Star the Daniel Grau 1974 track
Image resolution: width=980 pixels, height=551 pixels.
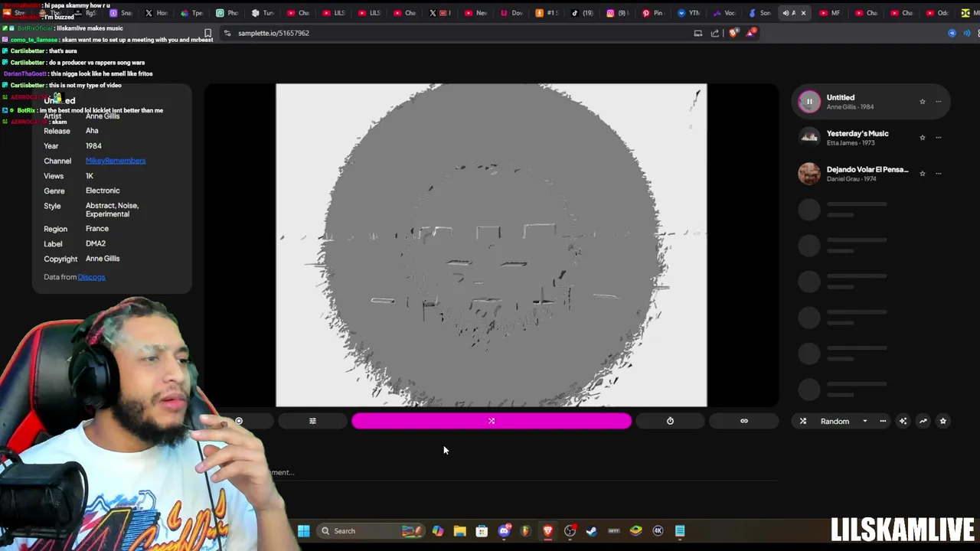pos(923,174)
